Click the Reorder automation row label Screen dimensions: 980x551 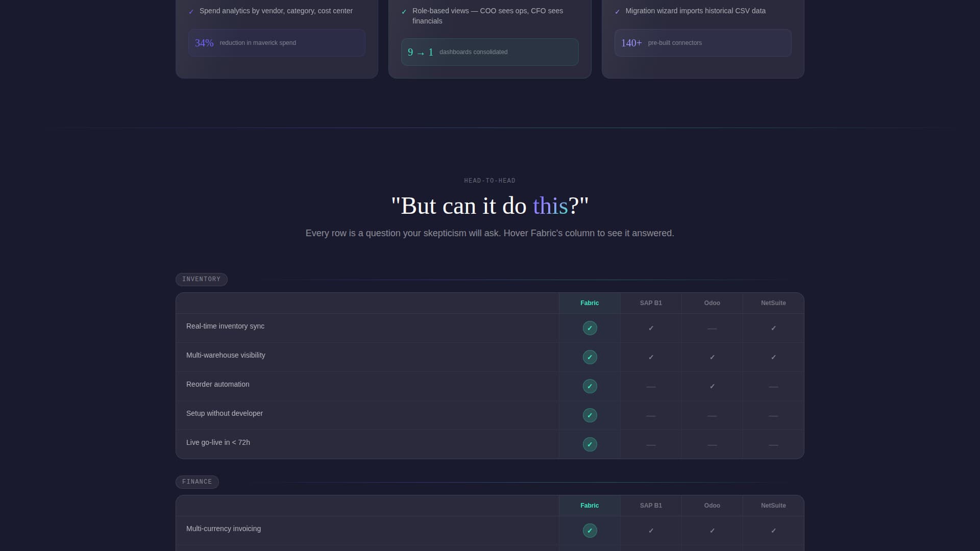point(218,384)
